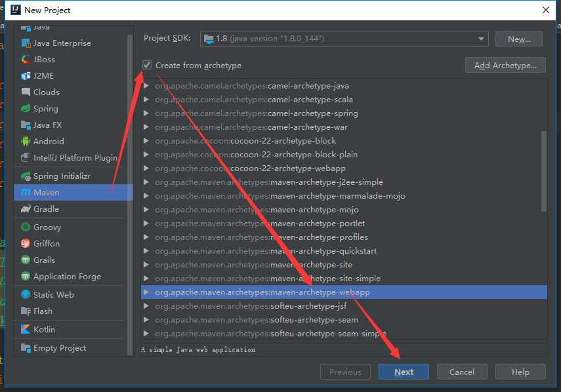This screenshot has height=392, width=561.
Task: Close the New Project dialog
Action: pos(546,10)
